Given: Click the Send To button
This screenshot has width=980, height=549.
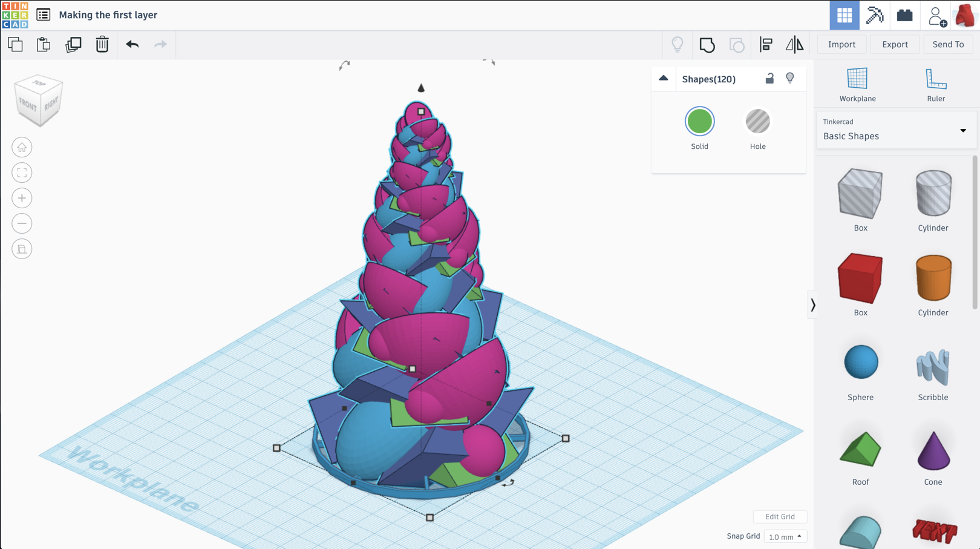Looking at the screenshot, I should [x=948, y=44].
